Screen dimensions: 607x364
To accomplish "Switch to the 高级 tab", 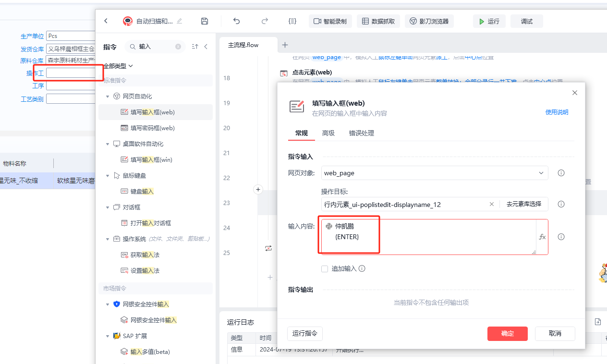I will pos(328,133).
